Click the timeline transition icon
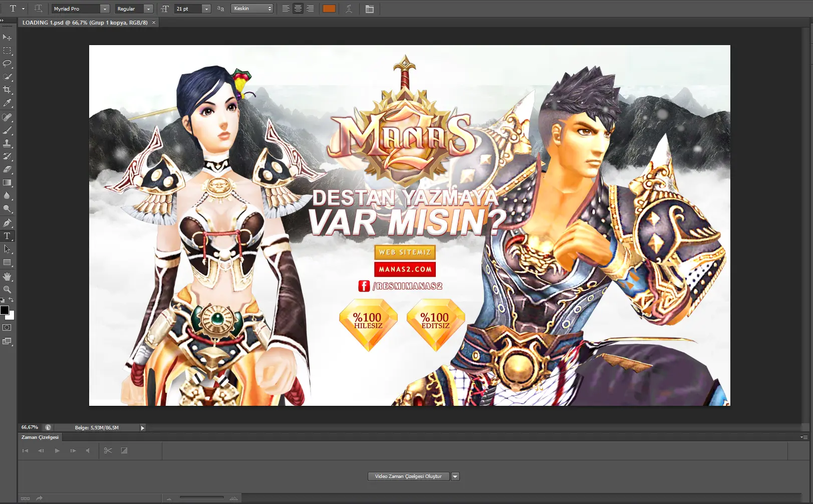813x504 pixels. pos(124,451)
